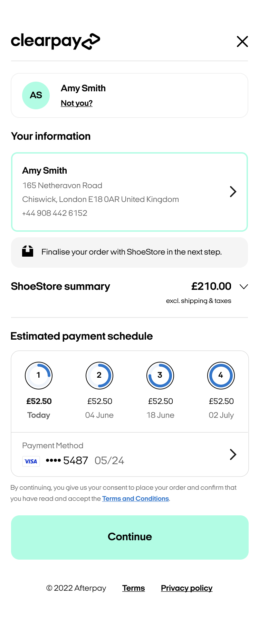Image resolution: width=259 pixels, height=644 pixels.
Task: Click the £210.00 order total
Action: pyautogui.click(x=211, y=286)
